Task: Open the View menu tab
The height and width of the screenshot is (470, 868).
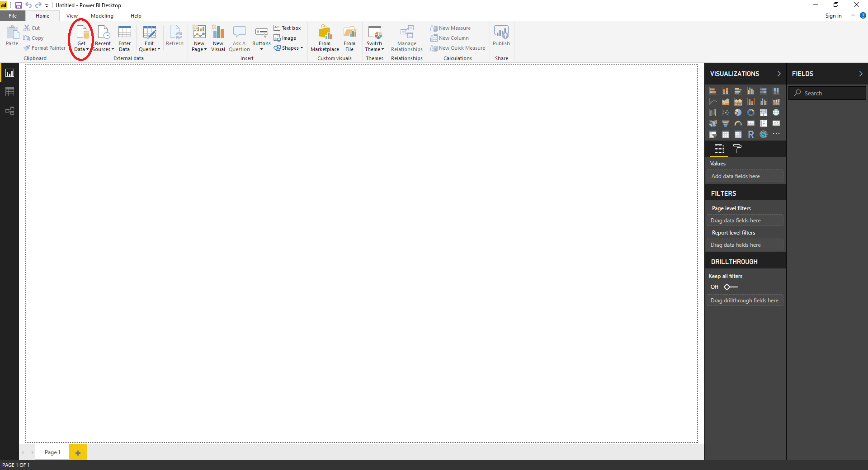Action: coord(71,15)
